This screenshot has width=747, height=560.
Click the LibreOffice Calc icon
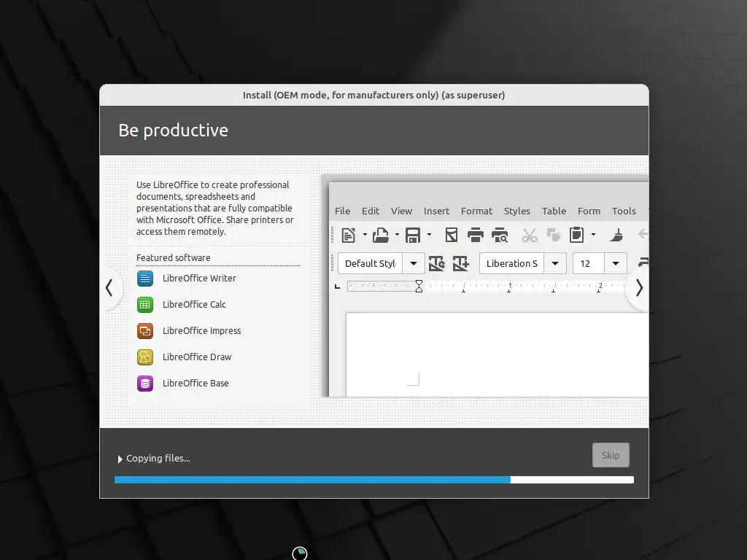click(x=145, y=304)
